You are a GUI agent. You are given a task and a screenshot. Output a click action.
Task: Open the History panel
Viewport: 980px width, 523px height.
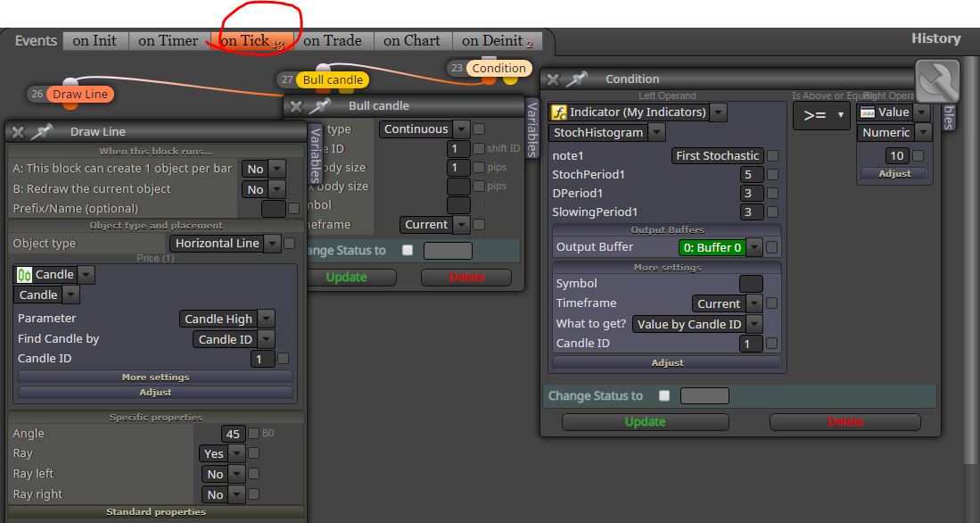coord(935,38)
